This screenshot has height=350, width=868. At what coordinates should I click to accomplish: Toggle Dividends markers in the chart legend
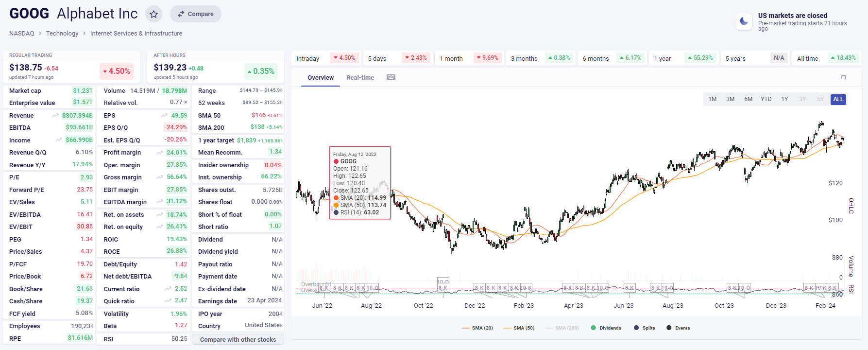[x=606, y=328]
